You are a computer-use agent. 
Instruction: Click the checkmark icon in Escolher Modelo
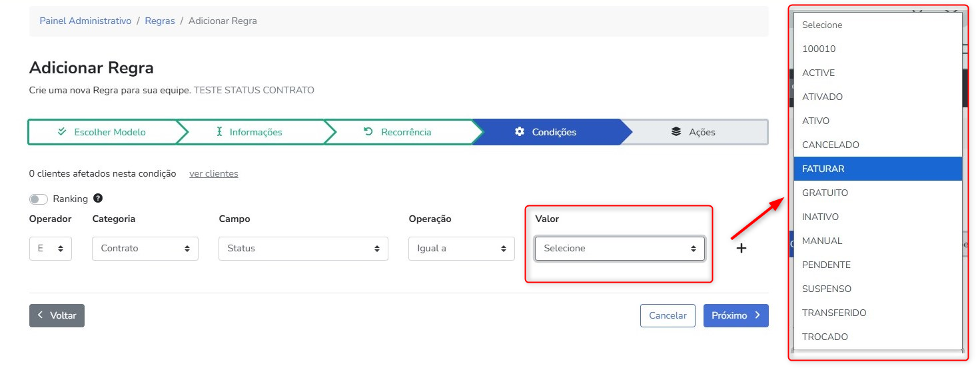coord(62,132)
